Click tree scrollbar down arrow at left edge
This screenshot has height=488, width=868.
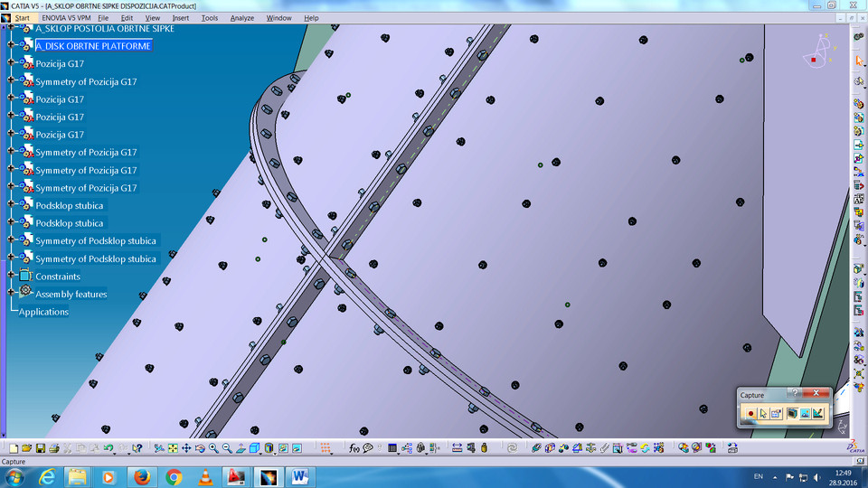[3, 435]
